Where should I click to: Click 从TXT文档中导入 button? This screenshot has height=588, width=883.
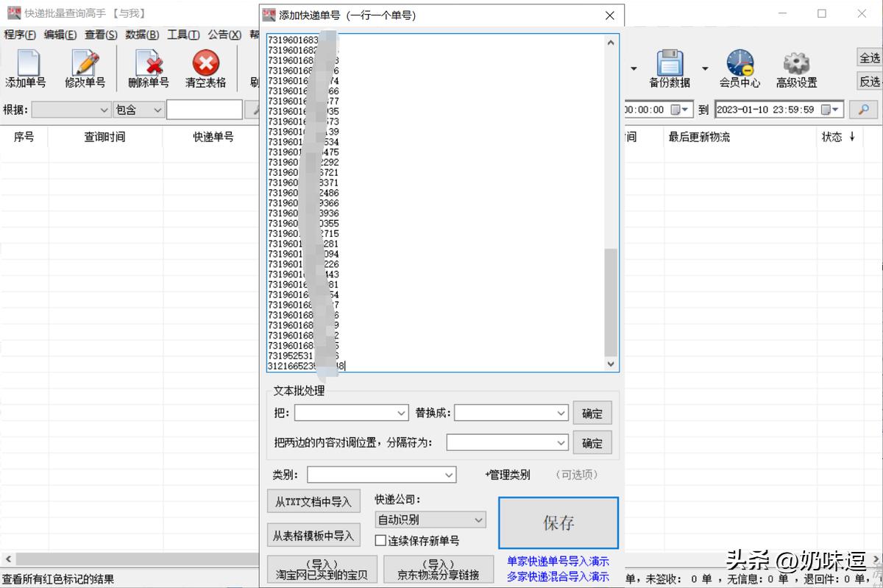coord(313,502)
